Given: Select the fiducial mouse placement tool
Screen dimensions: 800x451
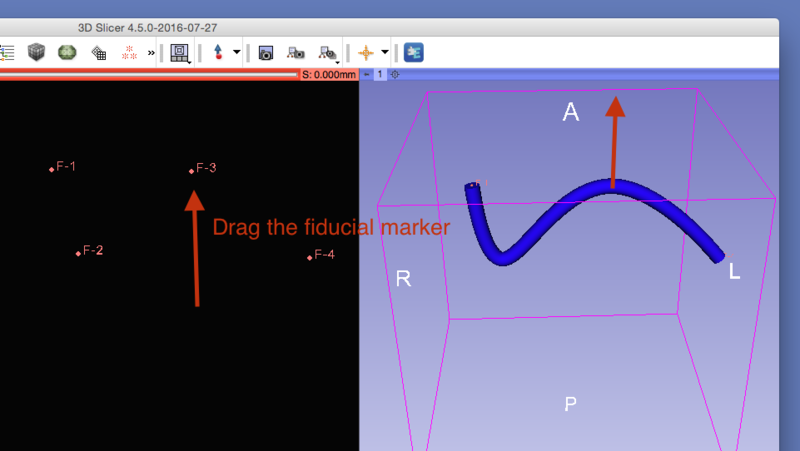Looking at the screenshot, I should point(217,52).
